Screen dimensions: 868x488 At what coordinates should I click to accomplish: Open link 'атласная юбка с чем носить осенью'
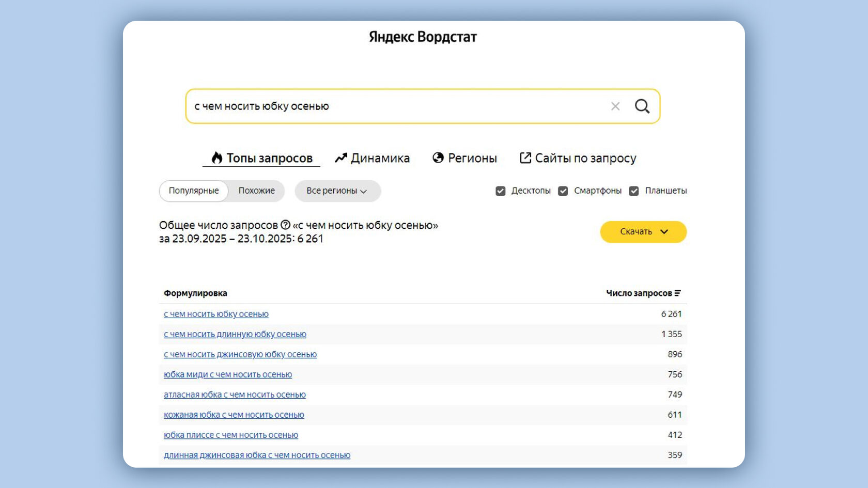[x=235, y=395]
